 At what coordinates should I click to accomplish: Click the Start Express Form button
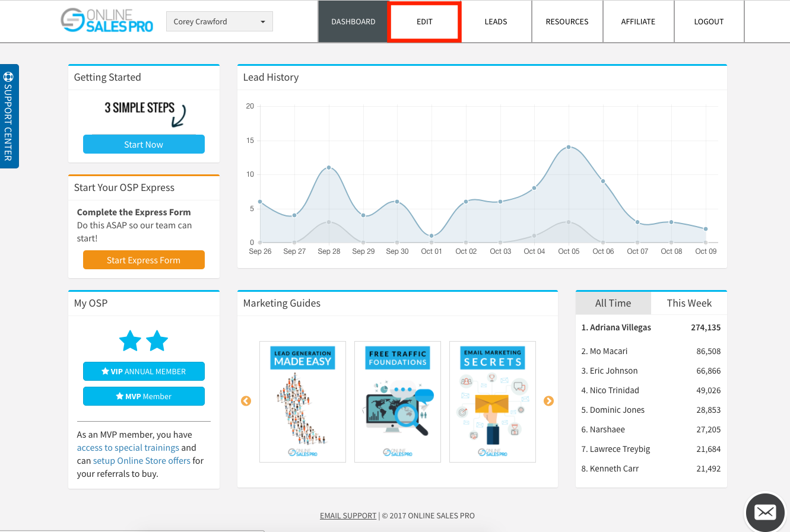point(144,260)
